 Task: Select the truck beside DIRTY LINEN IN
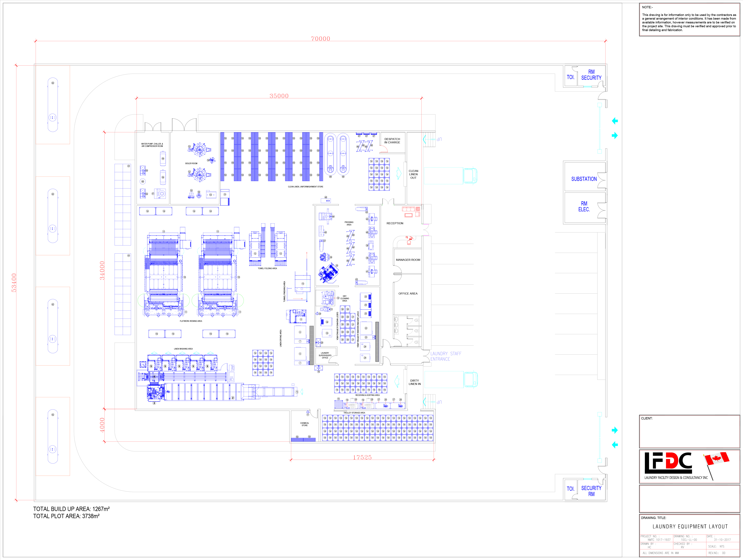(x=451, y=380)
